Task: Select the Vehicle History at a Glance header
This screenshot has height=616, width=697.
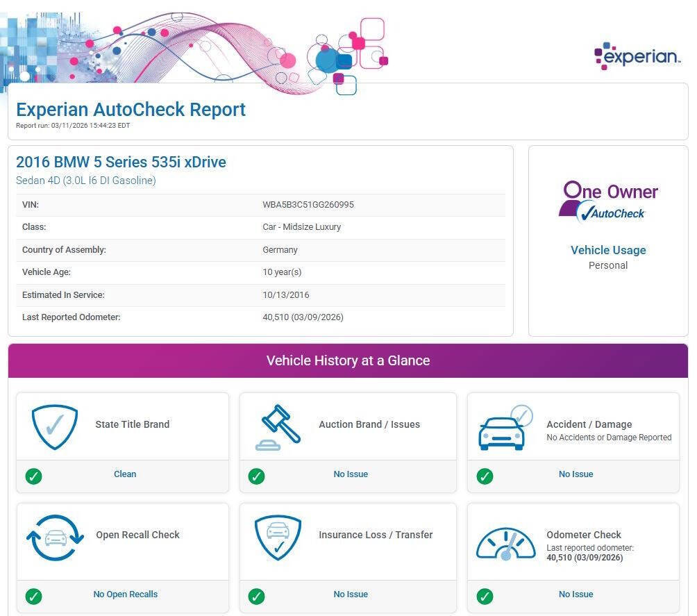Action: (x=348, y=360)
